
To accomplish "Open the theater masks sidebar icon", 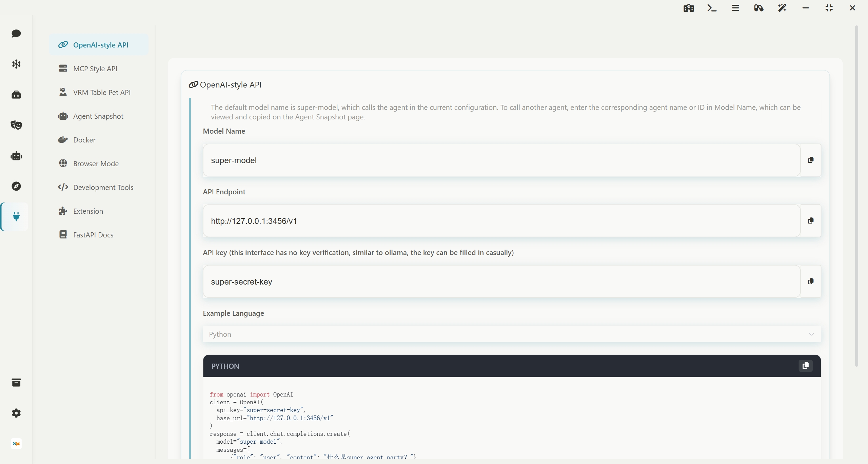I will pos(16,125).
